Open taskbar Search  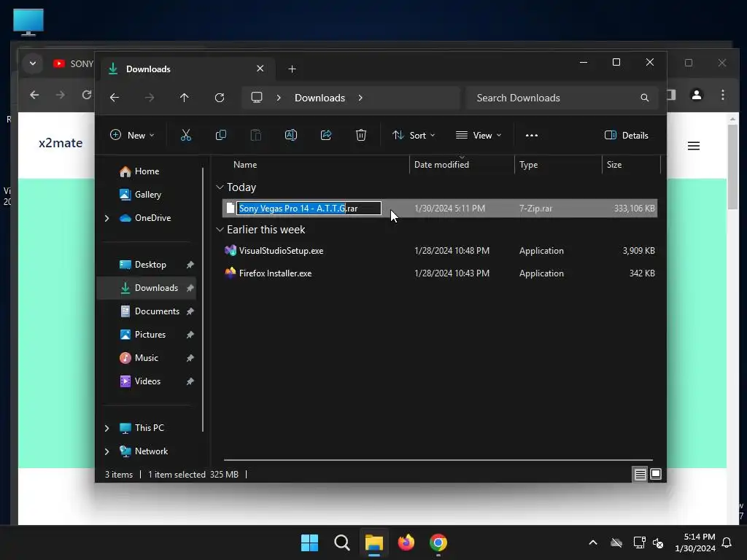[x=341, y=542]
